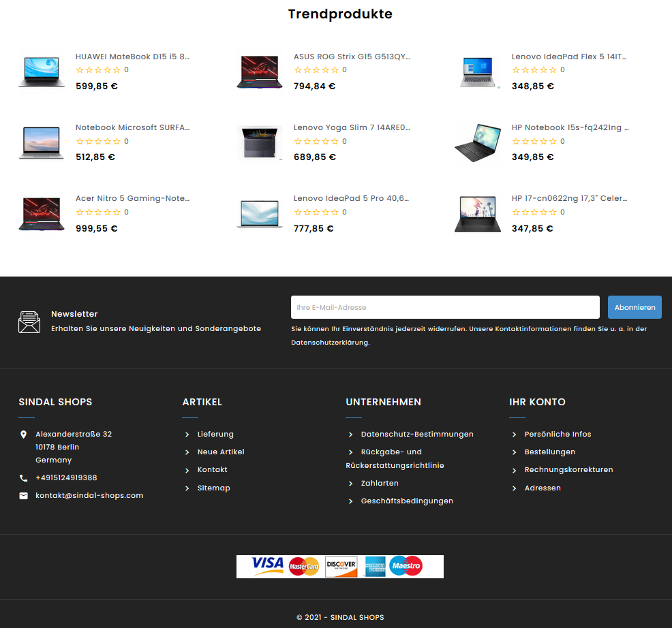Image resolution: width=672 pixels, height=628 pixels.
Task: Open the Lieferung footer link
Action: pyautogui.click(x=215, y=434)
